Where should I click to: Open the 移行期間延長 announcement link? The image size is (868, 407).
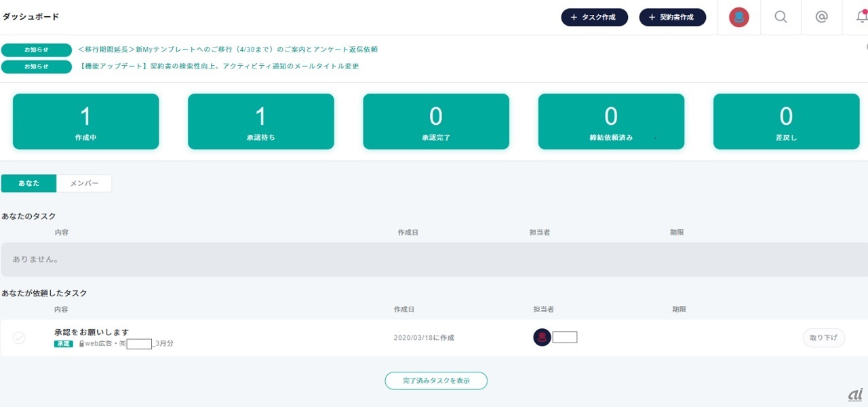(x=228, y=50)
